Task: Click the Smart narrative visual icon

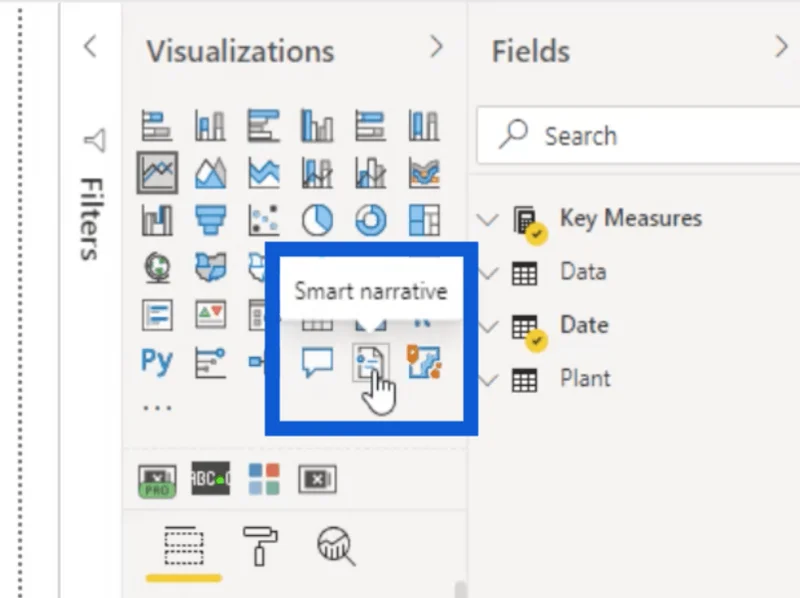Action: (x=370, y=362)
